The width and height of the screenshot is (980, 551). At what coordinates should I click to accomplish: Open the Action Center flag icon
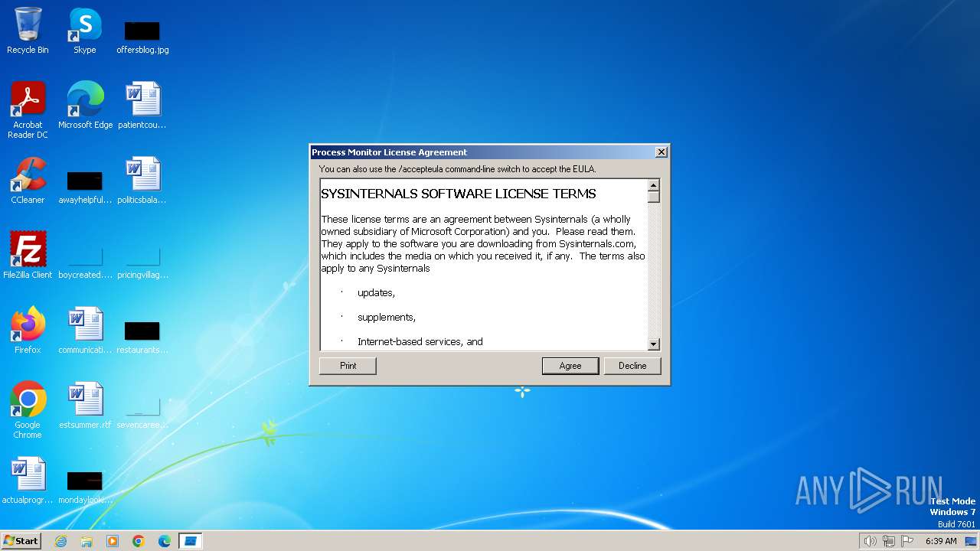907,541
